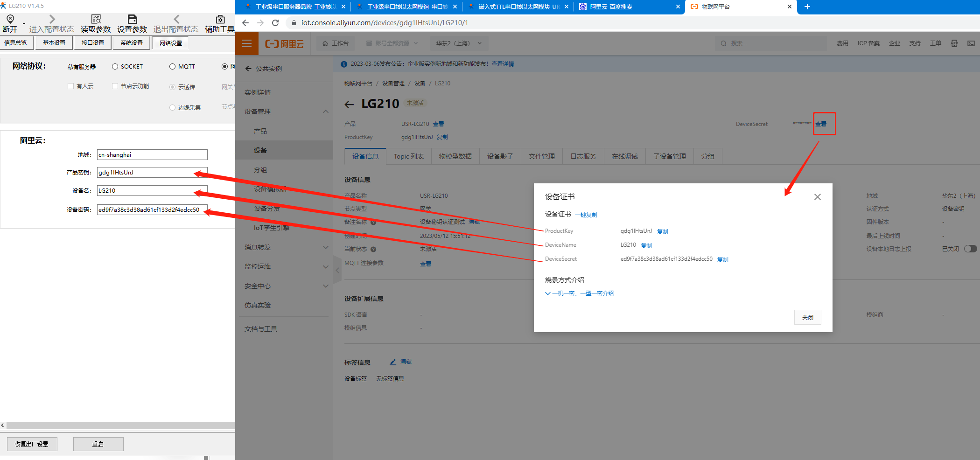Screen dimensions: 980x460
Task: Click 退出配置状态 back arrow icon
Action: 176,19
